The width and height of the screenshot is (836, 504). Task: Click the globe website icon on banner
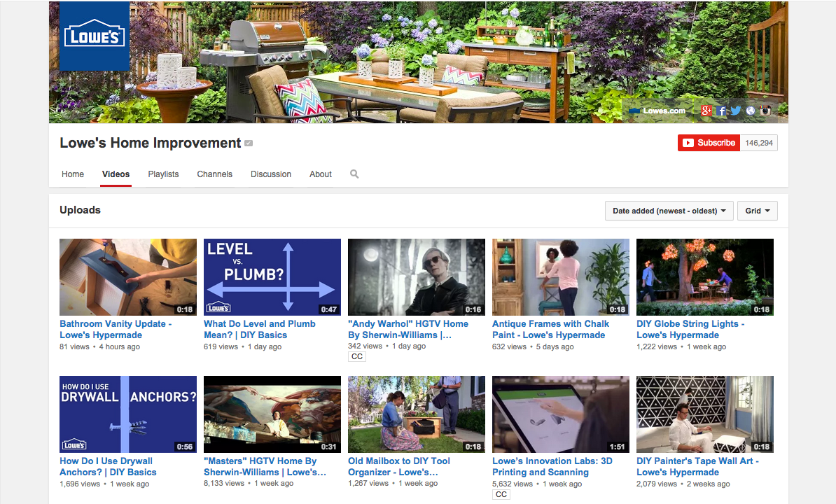click(750, 111)
